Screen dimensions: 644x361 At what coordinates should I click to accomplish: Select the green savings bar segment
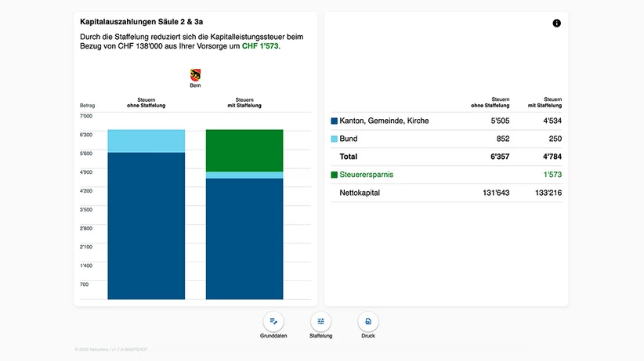point(244,150)
